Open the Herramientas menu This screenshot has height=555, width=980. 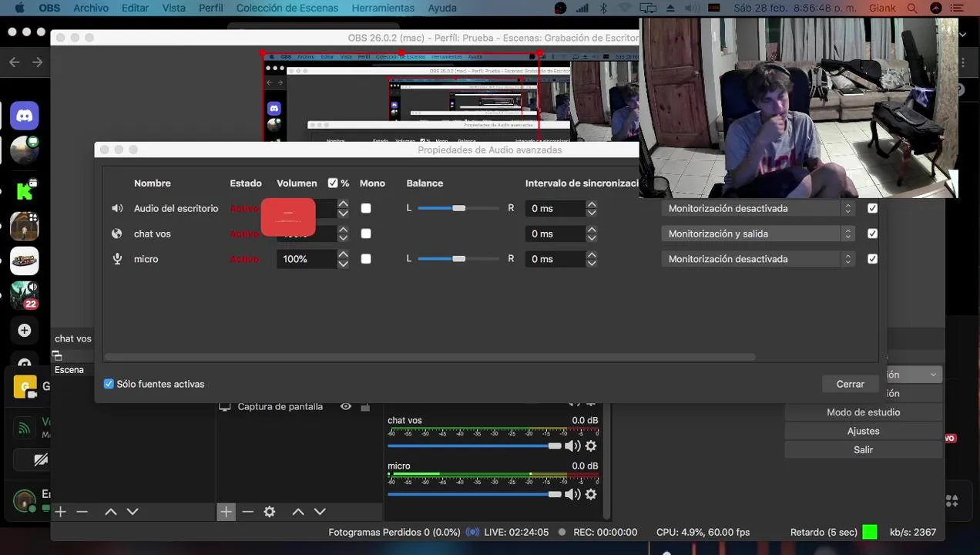[x=383, y=8]
